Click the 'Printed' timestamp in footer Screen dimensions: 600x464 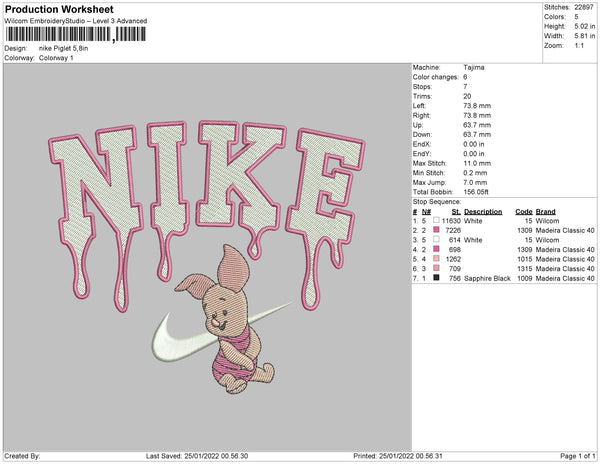[x=398, y=456]
